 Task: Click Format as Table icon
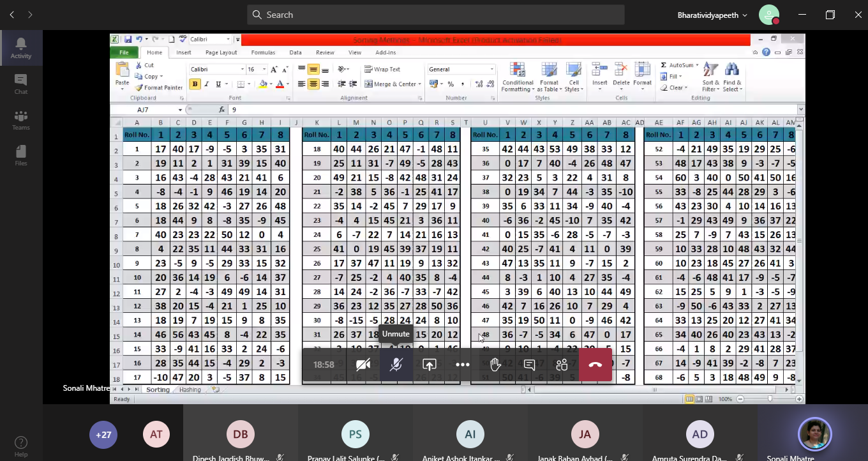(549, 77)
